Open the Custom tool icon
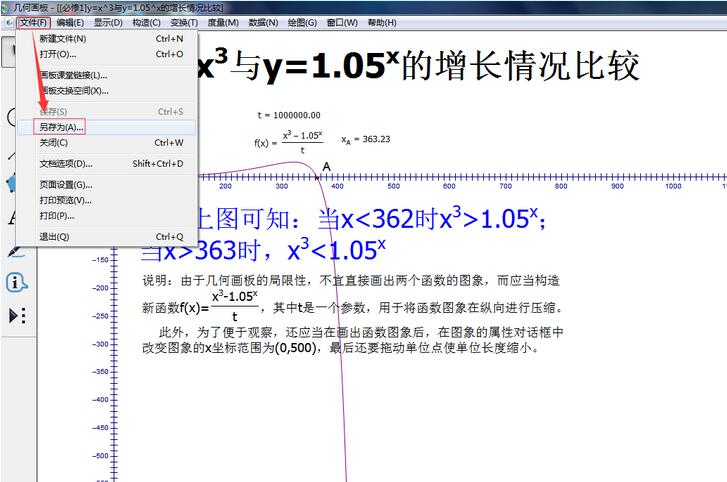Viewport: 727px width, 482px height. pos(18,316)
